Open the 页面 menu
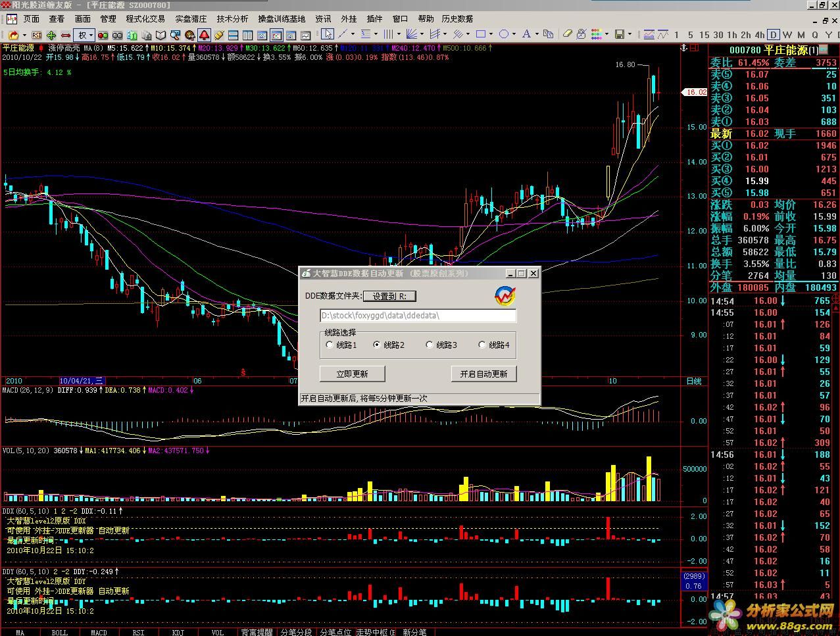Viewport: 840px width, 636px height. [x=31, y=19]
